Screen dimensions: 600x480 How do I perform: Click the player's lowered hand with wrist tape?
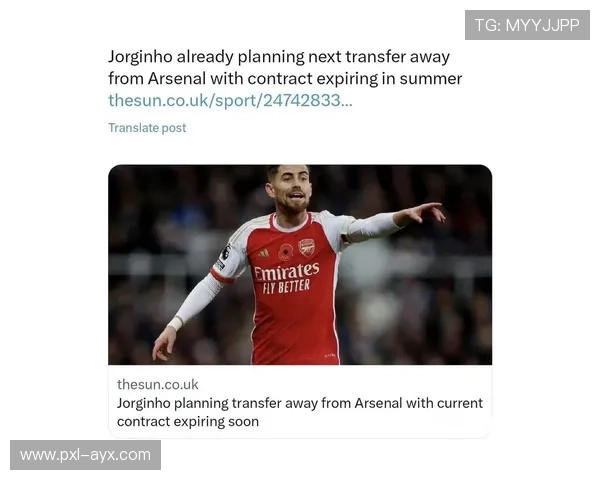(x=164, y=342)
